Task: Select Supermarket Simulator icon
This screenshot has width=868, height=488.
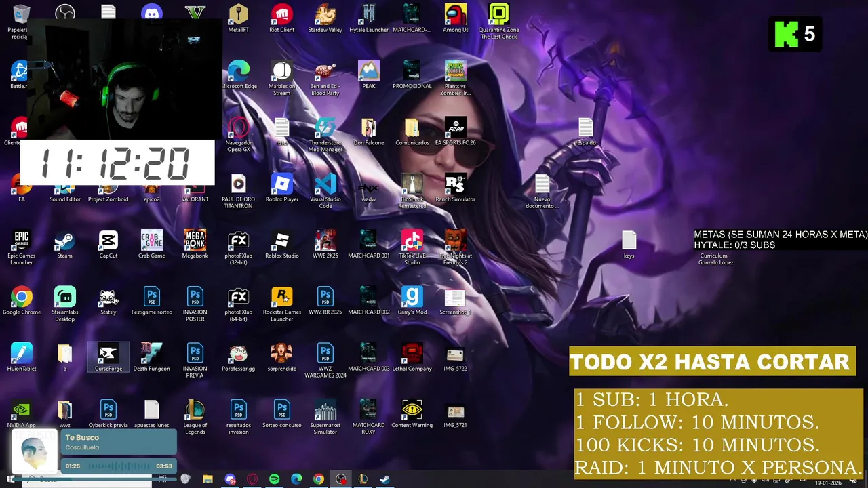Action: [x=325, y=418]
